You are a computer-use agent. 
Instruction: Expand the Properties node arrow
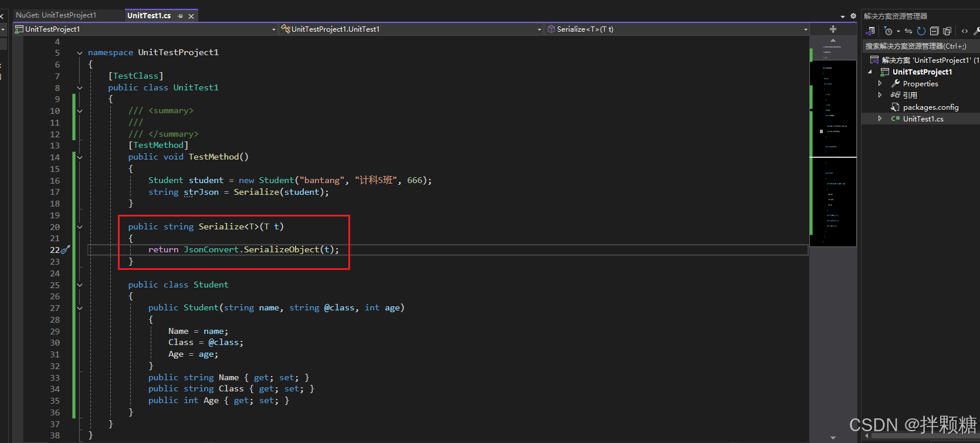pyautogui.click(x=880, y=84)
